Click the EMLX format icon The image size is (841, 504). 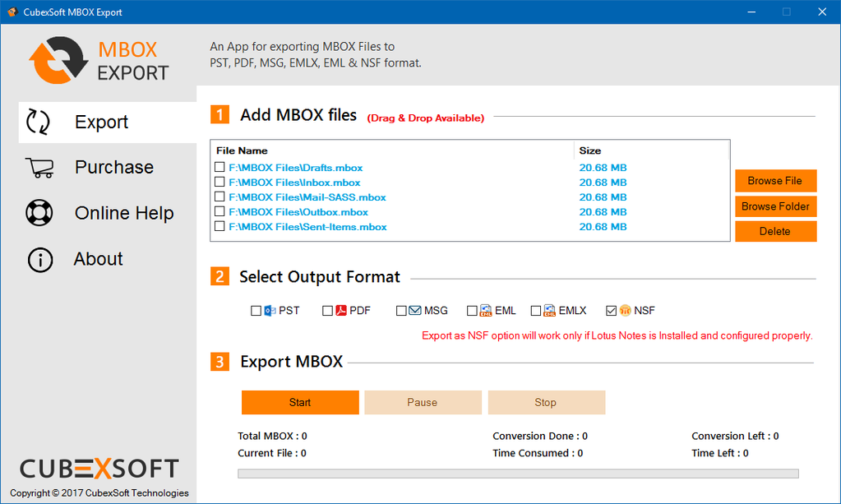tap(550, 311)
